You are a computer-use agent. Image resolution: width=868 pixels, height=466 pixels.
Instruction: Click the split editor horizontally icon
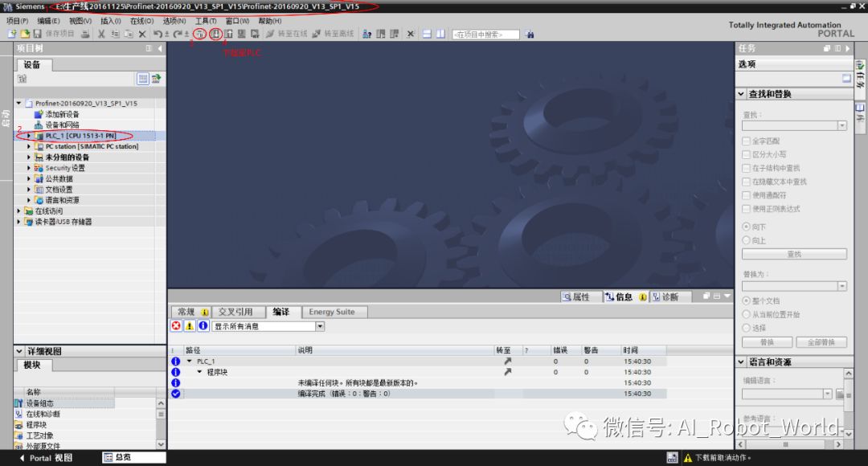coord(427,34)
